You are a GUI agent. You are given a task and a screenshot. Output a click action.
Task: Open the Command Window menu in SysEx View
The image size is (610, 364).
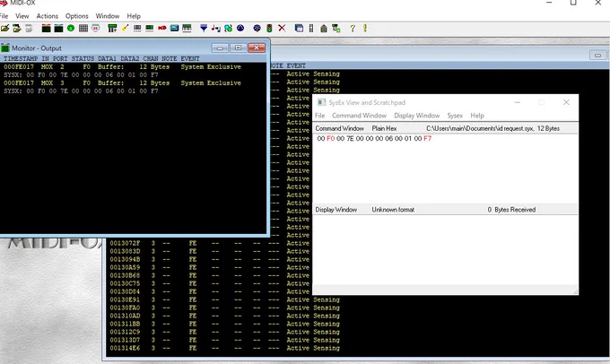click(359, 116)
